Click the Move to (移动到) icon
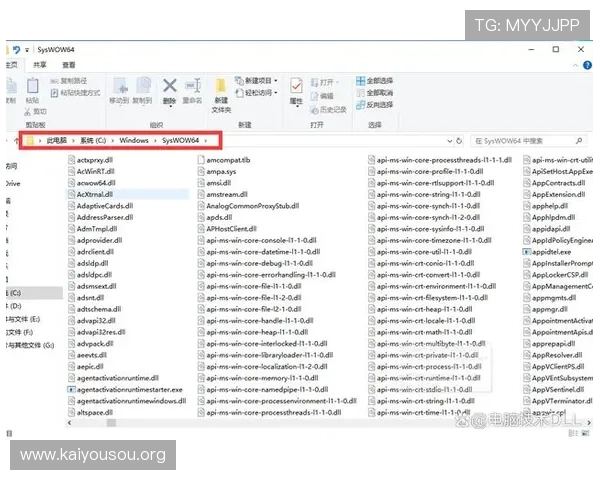Viewport: 600px width, 480px height. [121, 86]
